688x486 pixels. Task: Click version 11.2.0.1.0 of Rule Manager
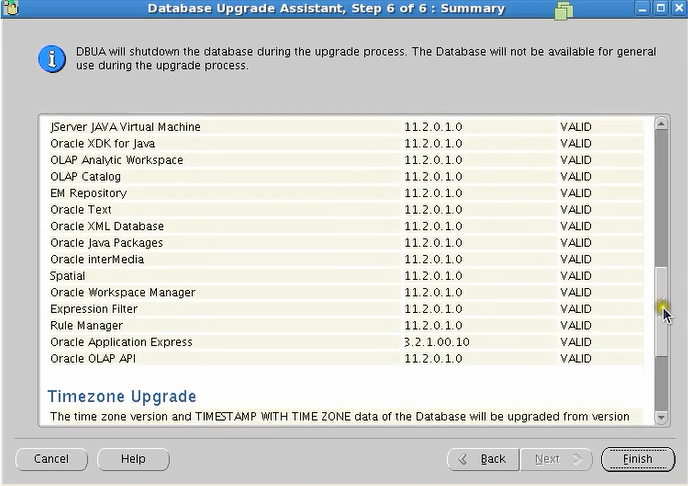[x=433, y=325]
